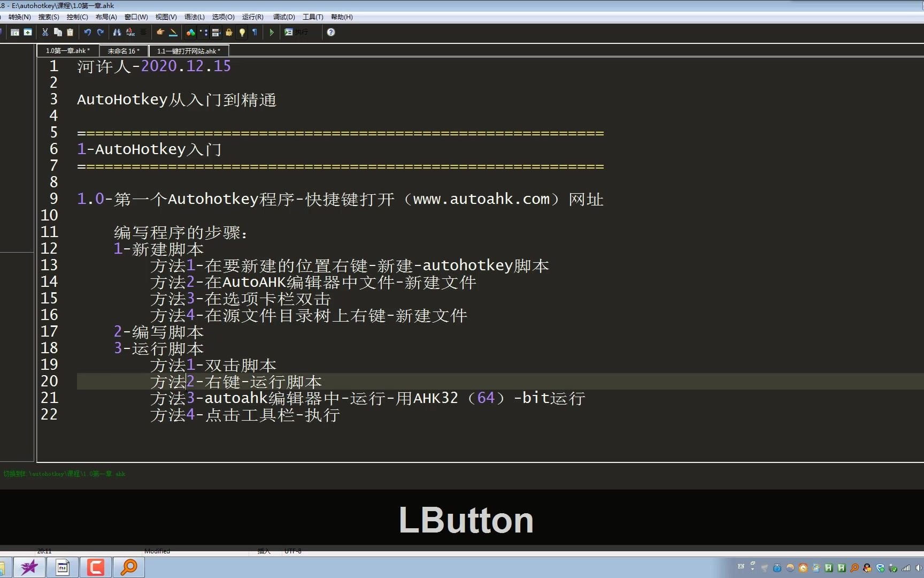Click the light bulb toolbar icon

242,32
